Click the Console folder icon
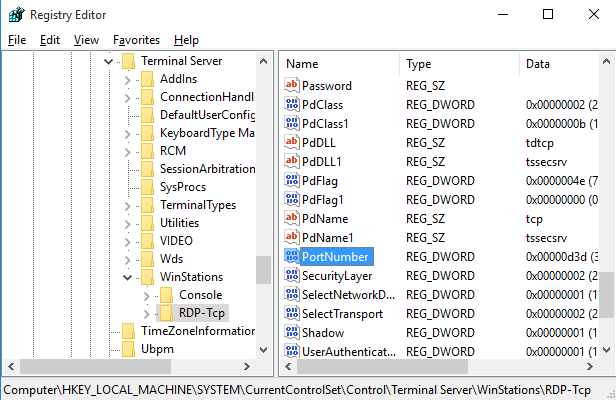 point(166,295)
